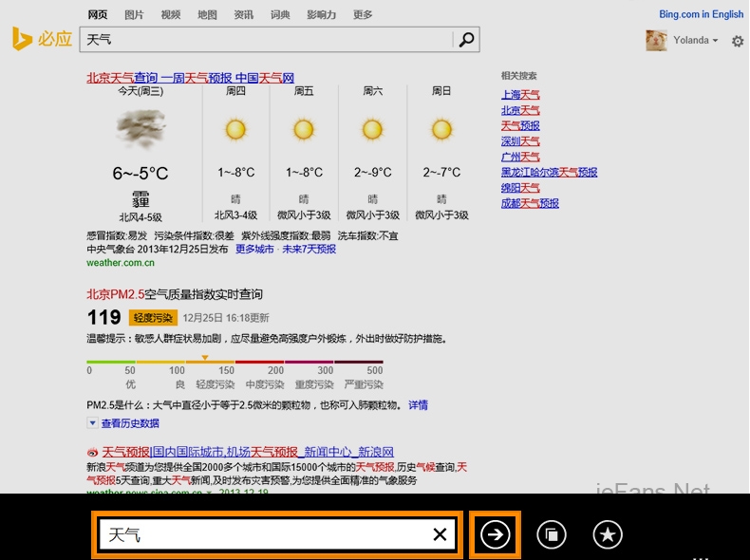Click the 北京PM2.5空气质量指数实时查询 heading
The width and height of the screenshot is (750, 560).
coord(175,294)
